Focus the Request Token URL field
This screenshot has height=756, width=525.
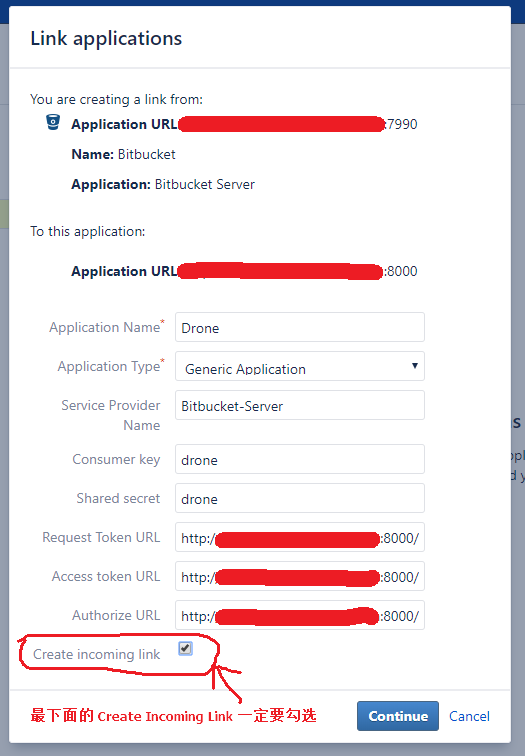[x=299, y=538]
